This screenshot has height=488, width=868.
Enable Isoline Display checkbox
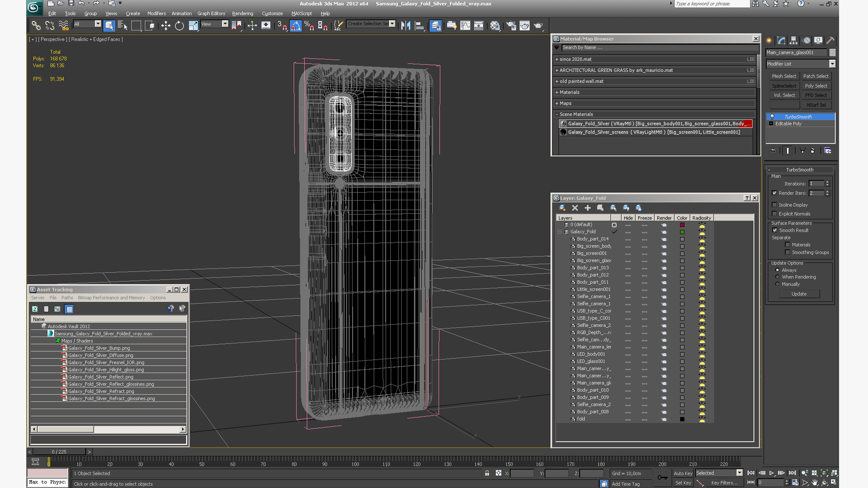[774, 205]
